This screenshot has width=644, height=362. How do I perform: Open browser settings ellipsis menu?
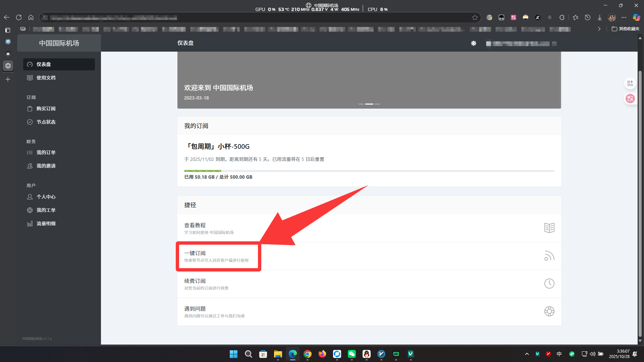[624, 17]
